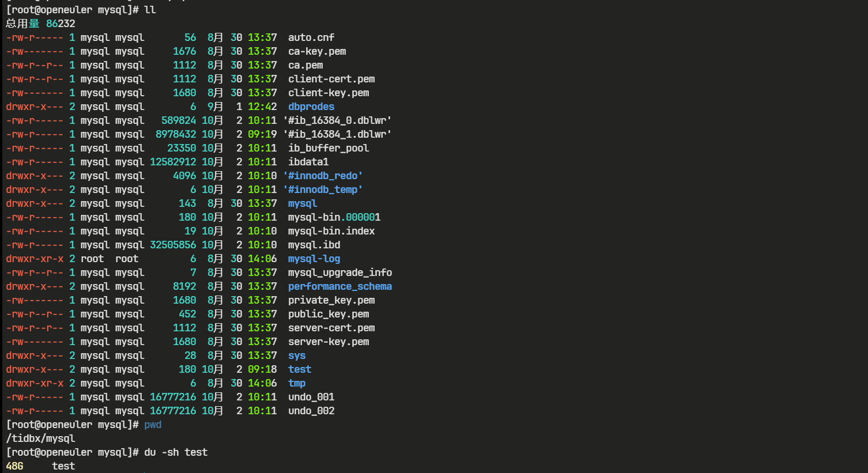868x473 pixels.
Task: Select the dbprodes directory entry
Action: [x=311, y=107]
